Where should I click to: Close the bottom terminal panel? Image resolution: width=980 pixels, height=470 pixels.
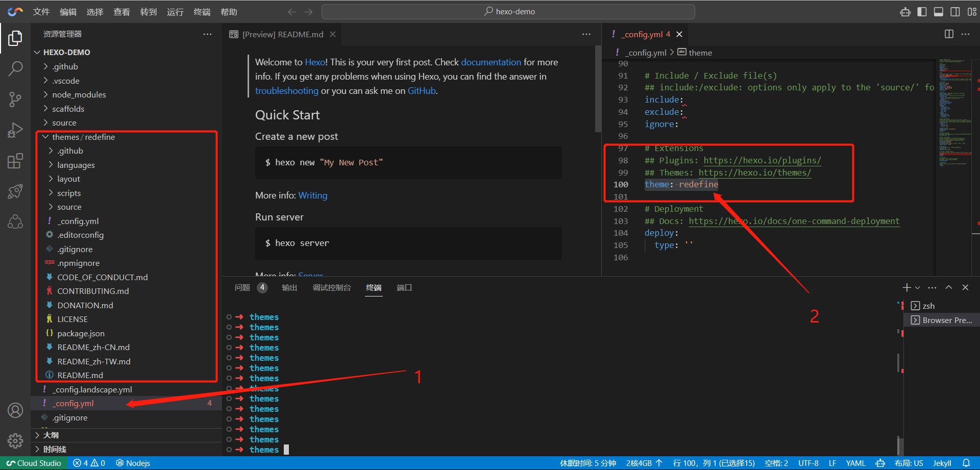coord(965,287)
